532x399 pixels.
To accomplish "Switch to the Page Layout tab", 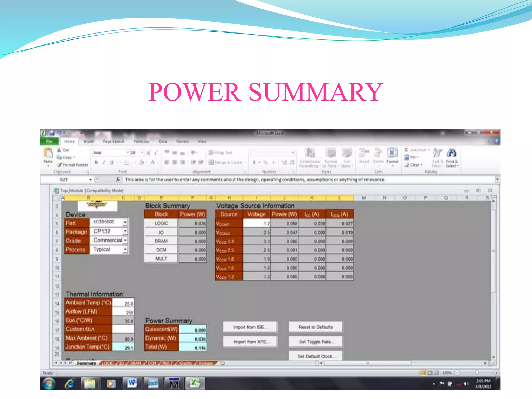I will point(114,141).
